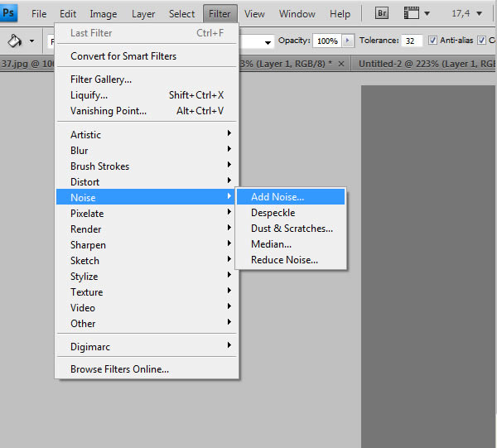Toggle the Anti-alias checkbox
The image size is (497, 448).
pyautogui.click(x=432, y=41)
